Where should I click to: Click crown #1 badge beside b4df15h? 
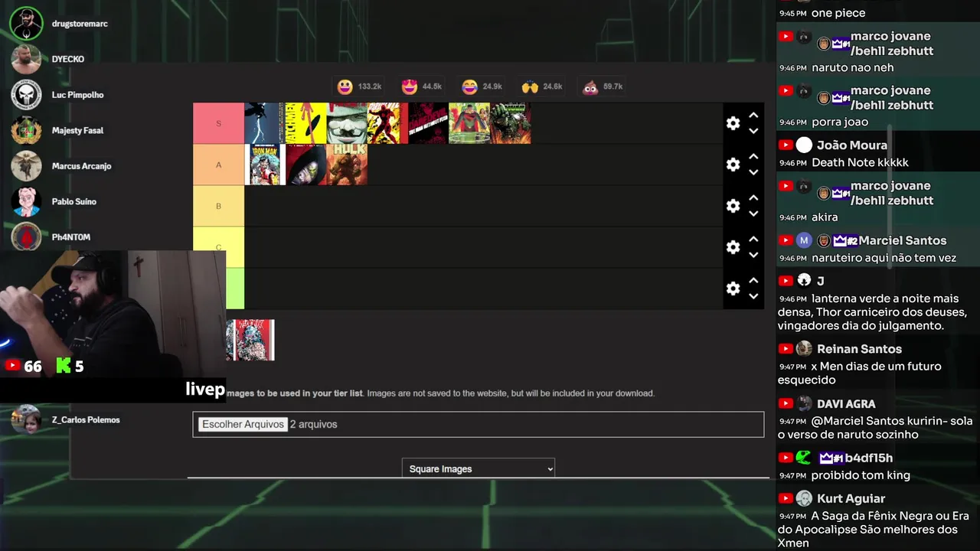pos(831,458)
